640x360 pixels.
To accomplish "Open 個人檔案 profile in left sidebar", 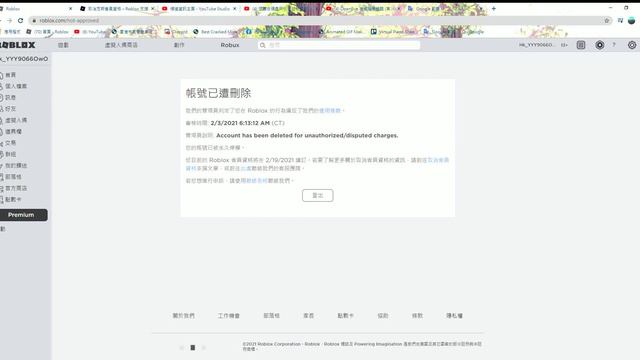I will click(13, 86).
